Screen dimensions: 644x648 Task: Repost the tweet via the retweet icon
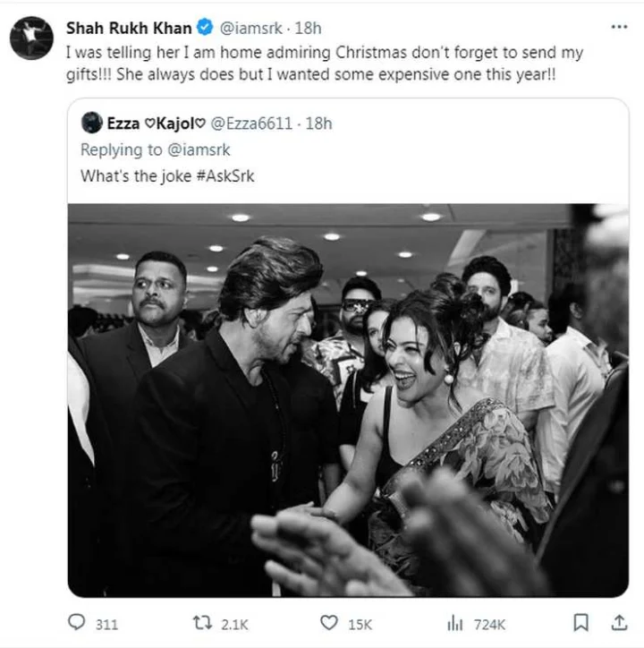(202, 622)
